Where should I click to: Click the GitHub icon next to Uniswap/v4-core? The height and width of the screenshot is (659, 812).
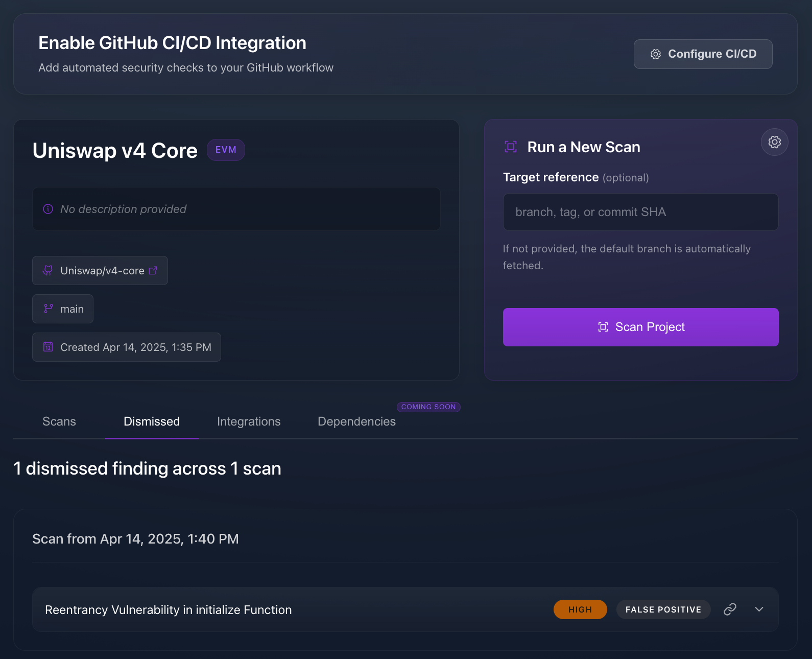(x=47, y=271)
